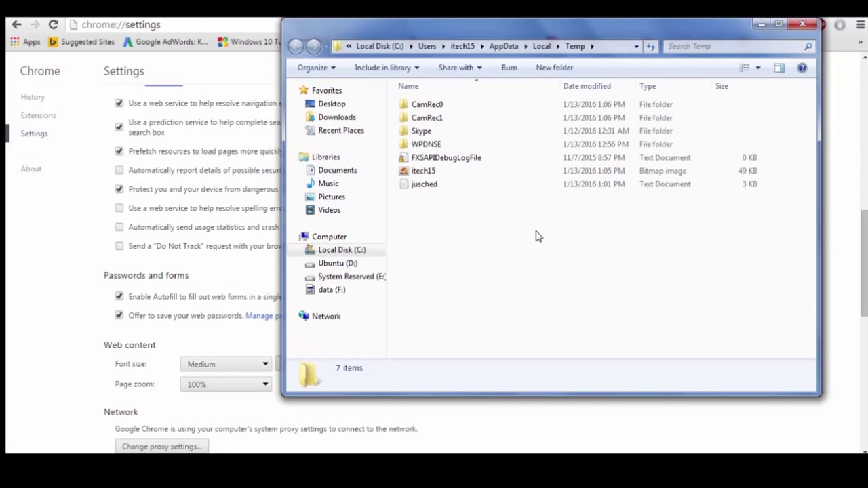Select Skype folder icon

(403, 131)
